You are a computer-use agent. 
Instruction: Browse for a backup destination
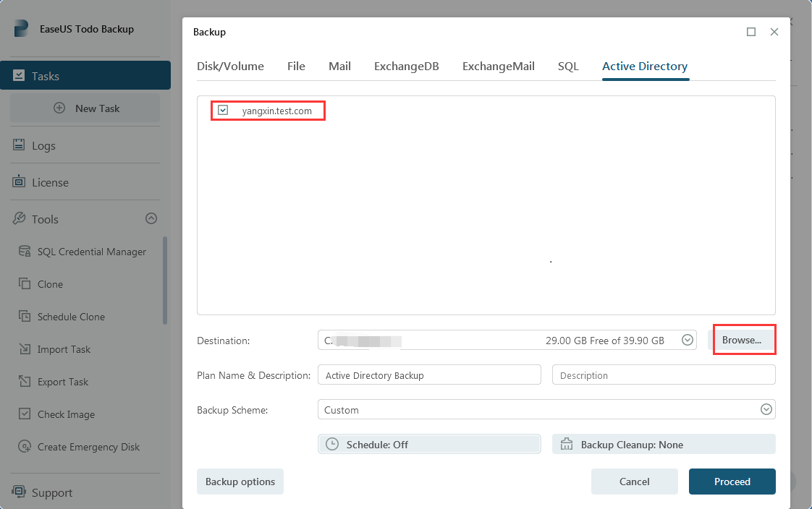(744, 340)
